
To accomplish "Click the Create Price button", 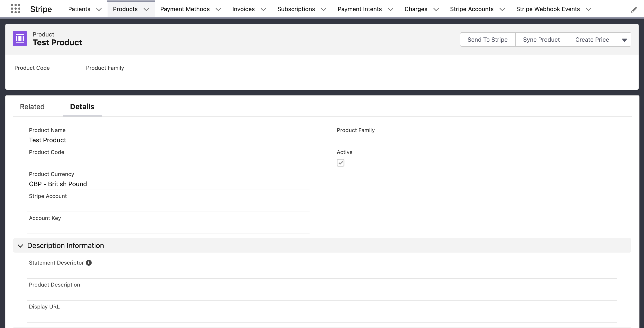I will click(592, 40).
